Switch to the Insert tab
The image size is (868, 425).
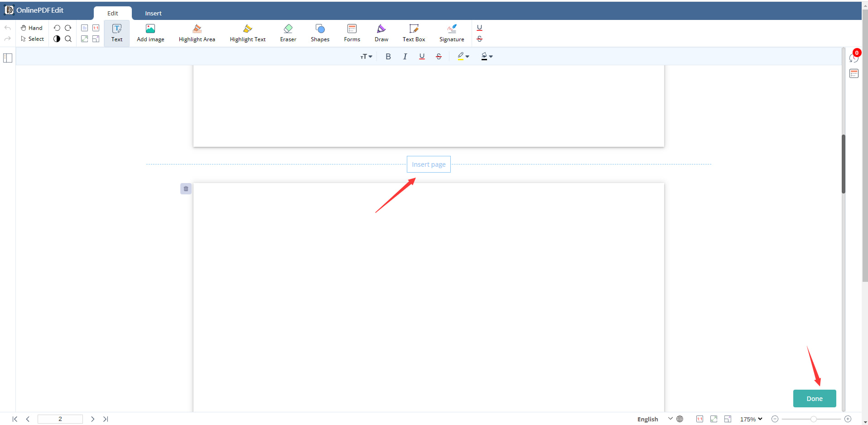153,13
